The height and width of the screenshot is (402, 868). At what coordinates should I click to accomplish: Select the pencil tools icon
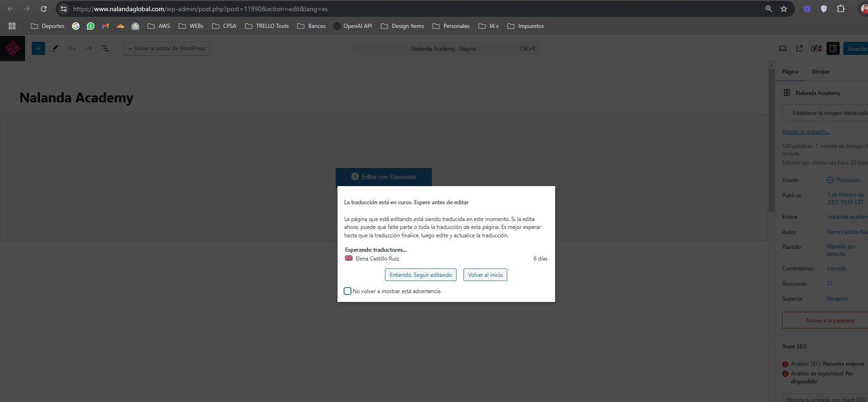pyautogui.click(x=55, y=48)
